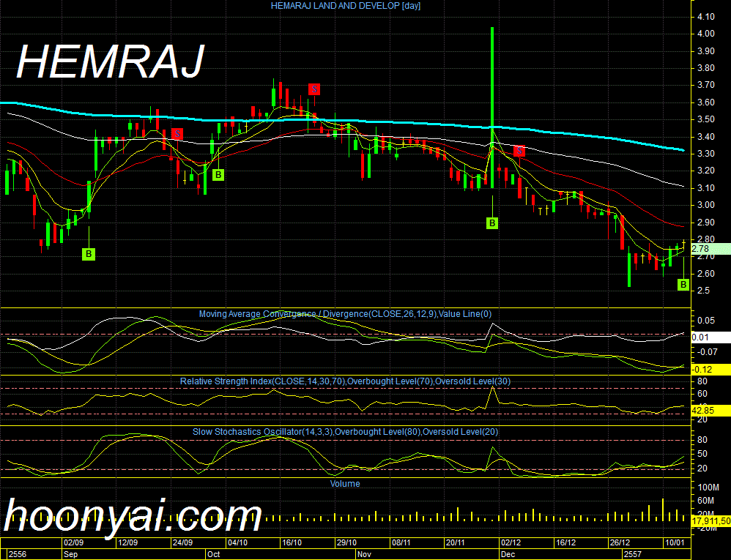
Task: Click the spike peak on the RSI line
Action: tap(493, 387)
